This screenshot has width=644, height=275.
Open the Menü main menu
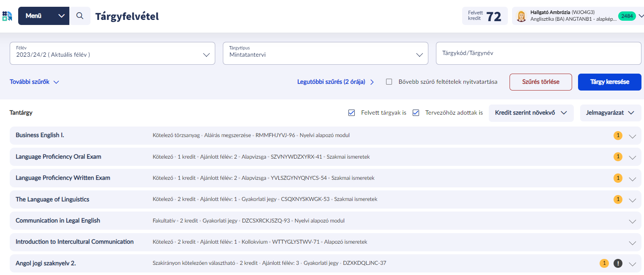44,16
